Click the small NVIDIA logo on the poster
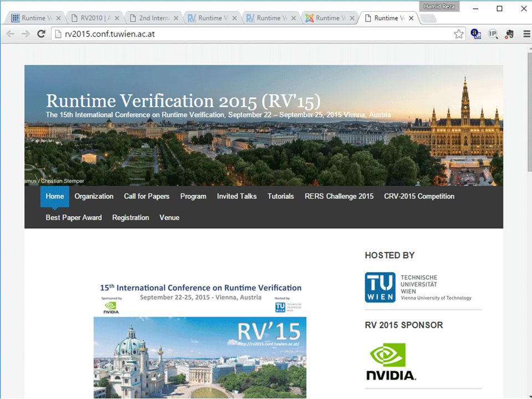 click(x=111, y=308)
